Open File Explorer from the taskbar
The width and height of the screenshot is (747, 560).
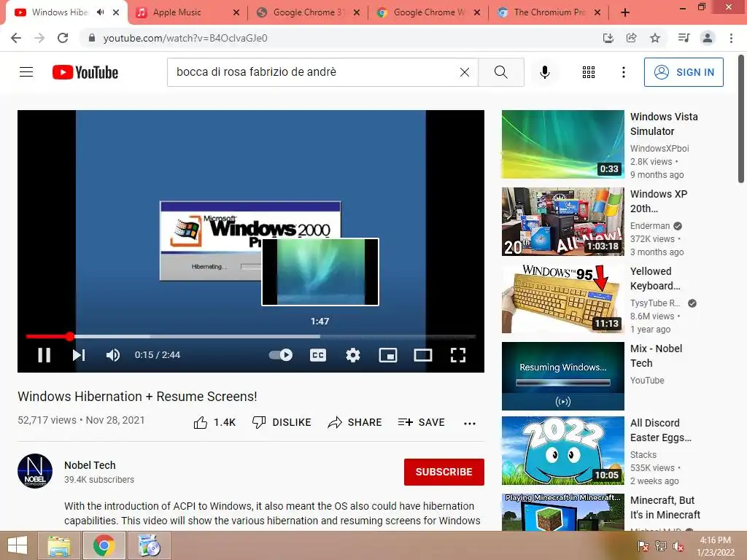click(59, 545)
